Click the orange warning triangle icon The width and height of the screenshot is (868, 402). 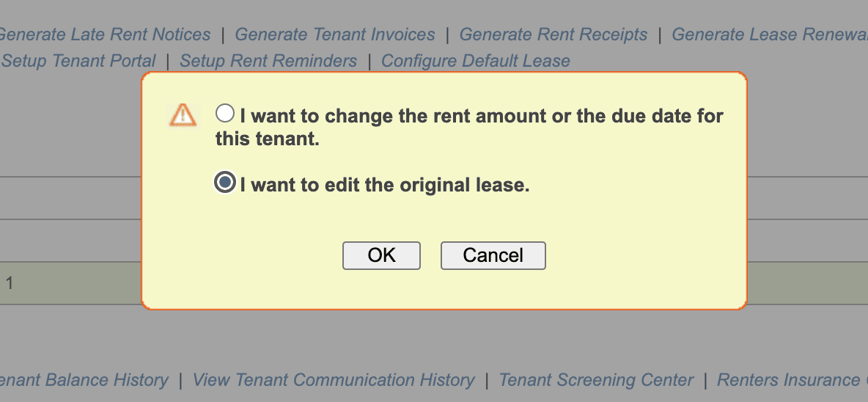pyautogui.click(x=183, y=114)
